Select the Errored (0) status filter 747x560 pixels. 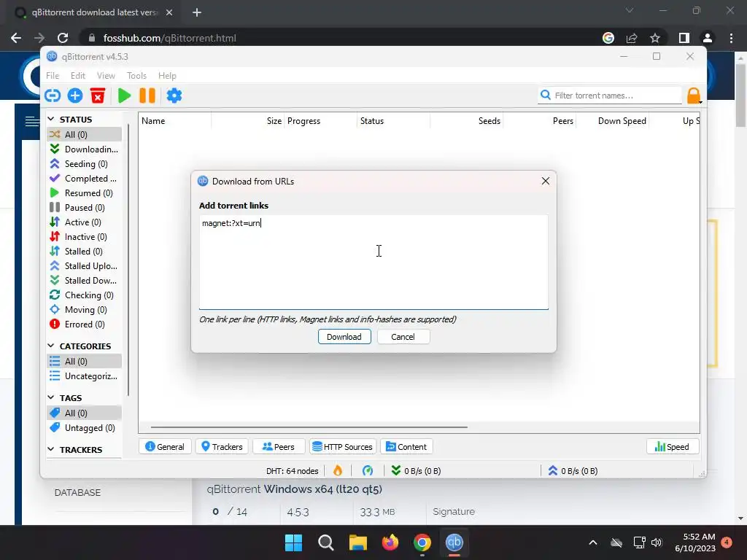(85, 324)
